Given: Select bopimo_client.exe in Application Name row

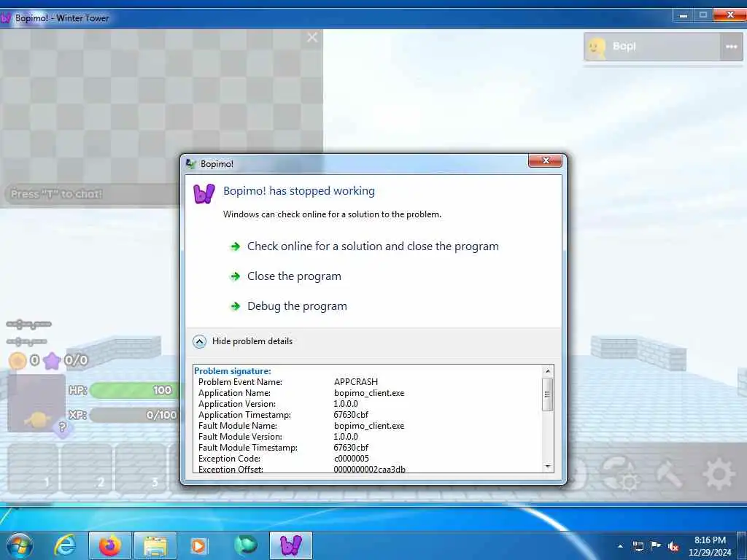Looking at the screenshot, I should (x=369, y=393).
